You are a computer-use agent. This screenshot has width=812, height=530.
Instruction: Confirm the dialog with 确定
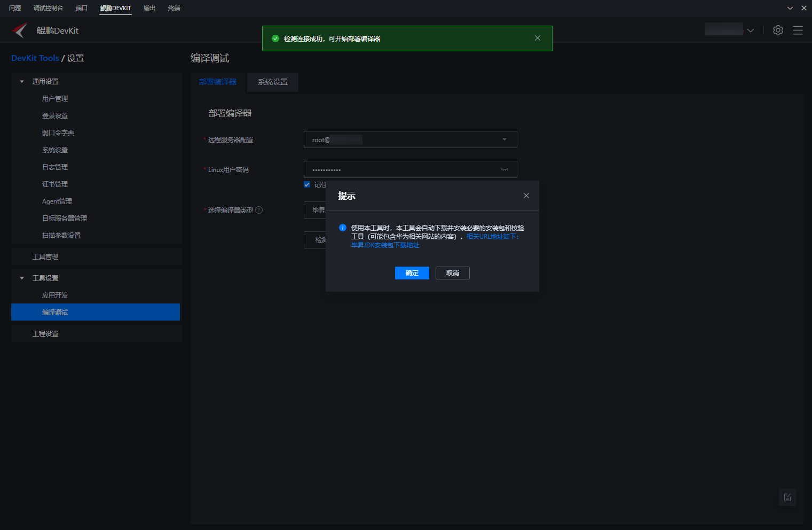coord(412,273)
